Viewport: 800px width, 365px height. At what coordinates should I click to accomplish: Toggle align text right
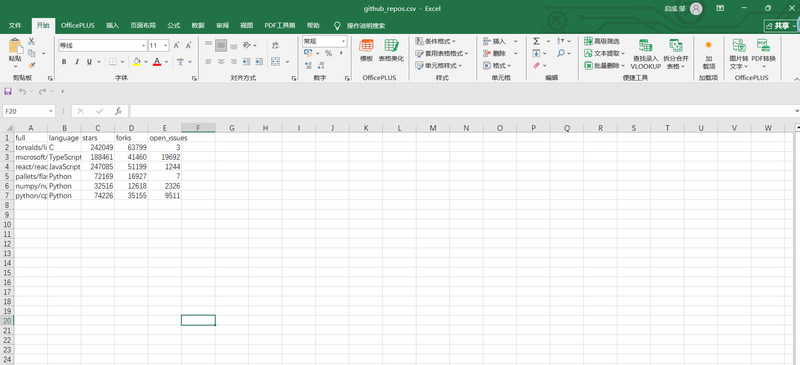(x=233, y=62)
